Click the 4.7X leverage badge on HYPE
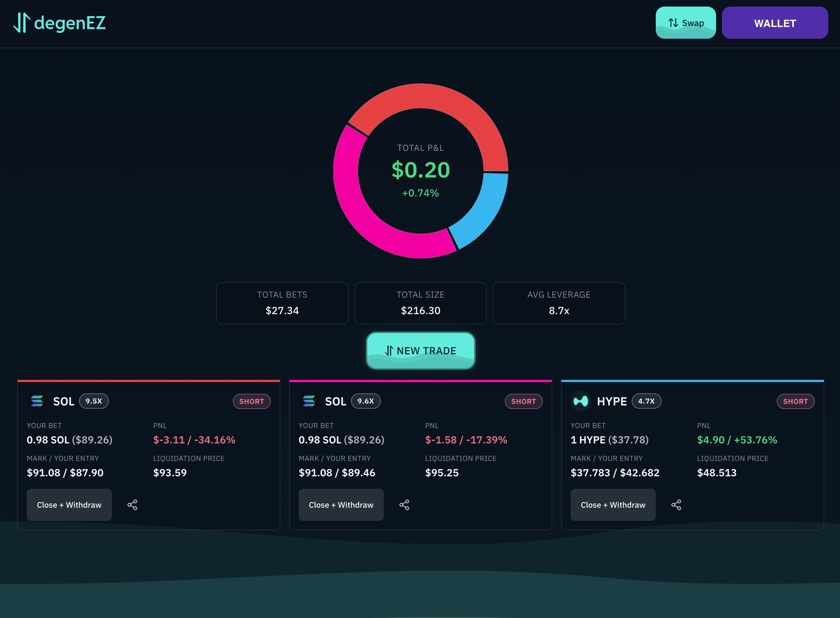This screenshot has height=618, width=840. [x=647, y=401]
